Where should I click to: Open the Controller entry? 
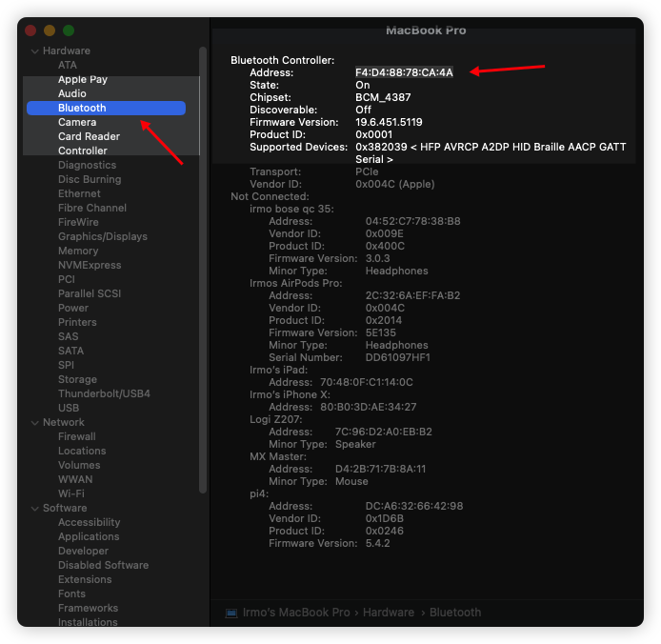pyautogui.click(x=83, y=151)
